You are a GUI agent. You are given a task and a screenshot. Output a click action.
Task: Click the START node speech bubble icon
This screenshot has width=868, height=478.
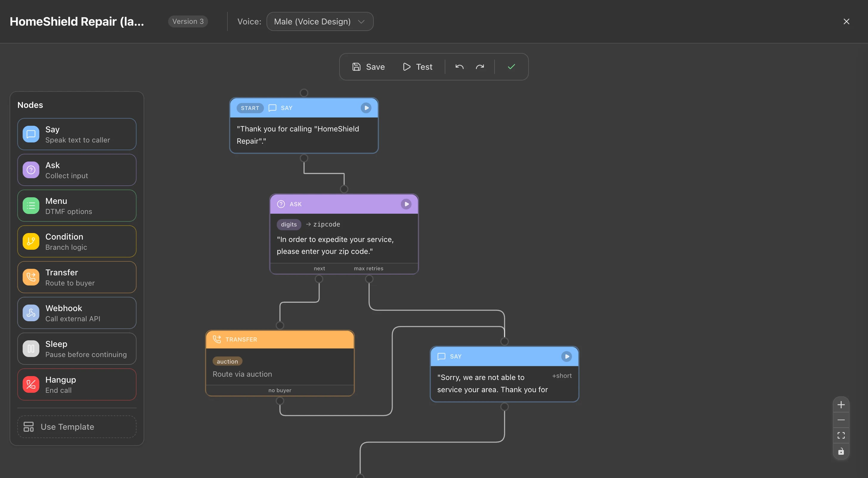[x=272, y=108]
